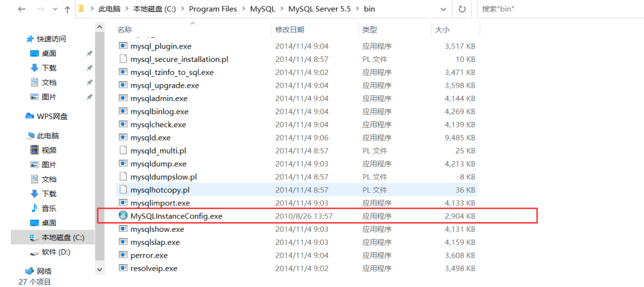Select the mysqld_multi.pl file icon
The height and width of the screenshot is (287, 644).
coord(123,151)
